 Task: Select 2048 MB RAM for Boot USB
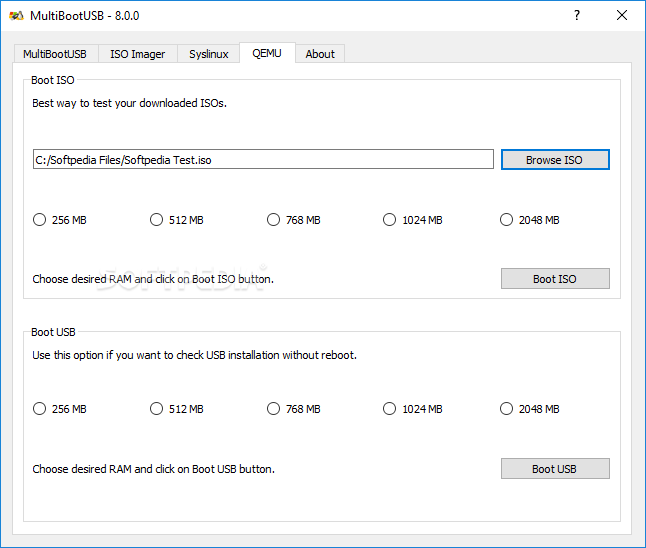pos(530,409)
